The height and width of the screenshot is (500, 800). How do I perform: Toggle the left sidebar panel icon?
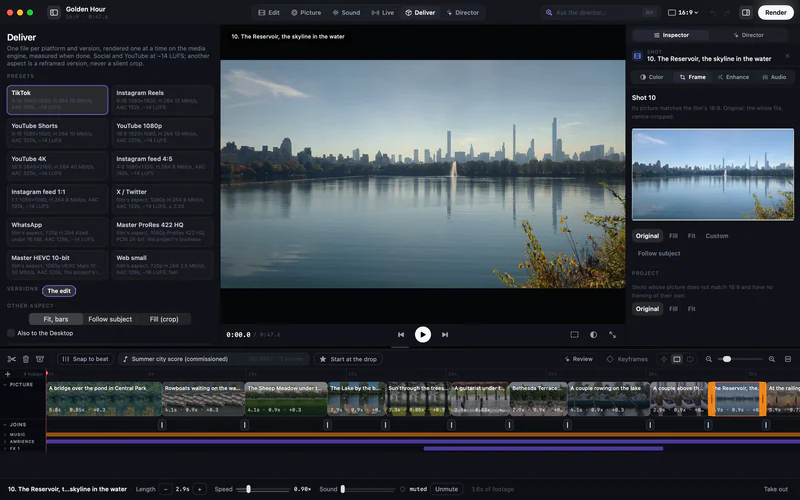click(x=54, y=13)
